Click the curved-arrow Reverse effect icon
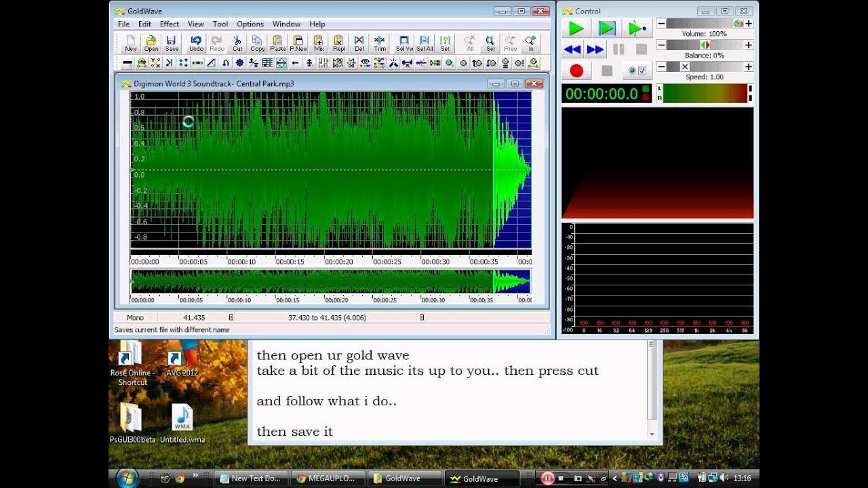The width and height of the screenshot is (868, 488). (x=225, y=63)
